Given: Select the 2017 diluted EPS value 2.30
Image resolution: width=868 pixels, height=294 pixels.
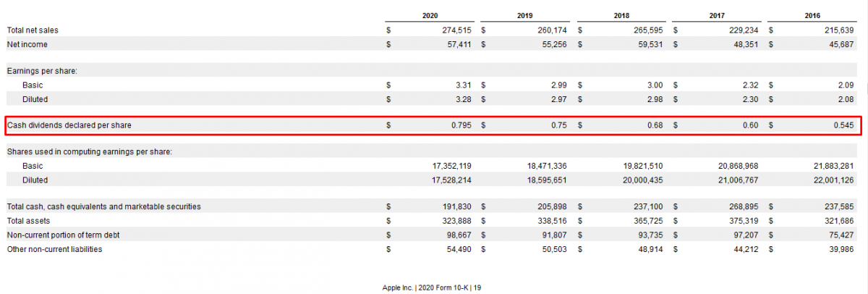Looking at the screenshot, I should pyautogui.click(x=749, y=99).
